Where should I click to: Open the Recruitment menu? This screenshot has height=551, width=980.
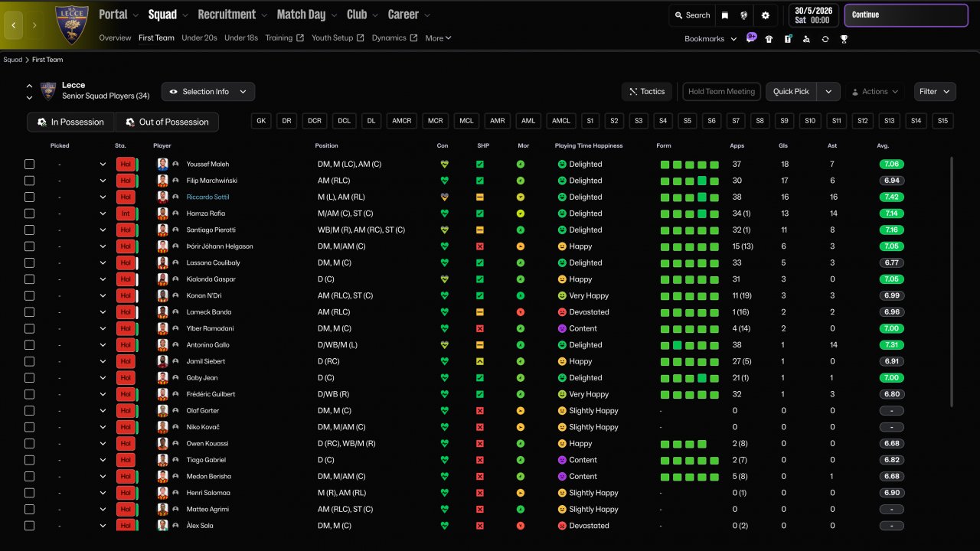(232, 15)
